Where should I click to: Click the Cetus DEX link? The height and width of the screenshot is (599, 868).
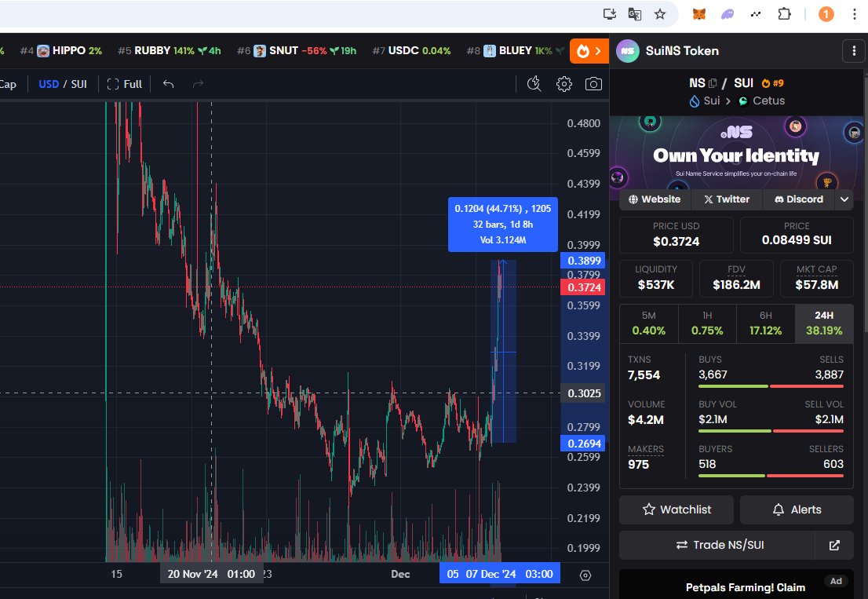point(762,100)
